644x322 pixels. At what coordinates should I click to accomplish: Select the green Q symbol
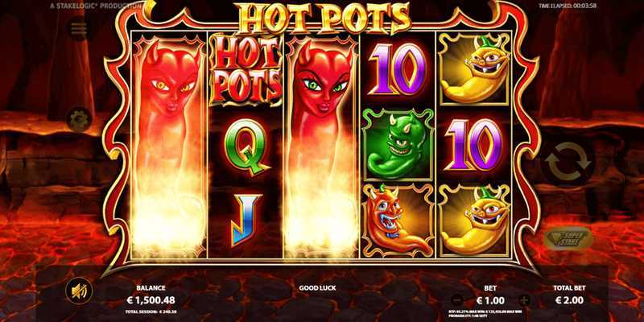(x=246, y=147)
